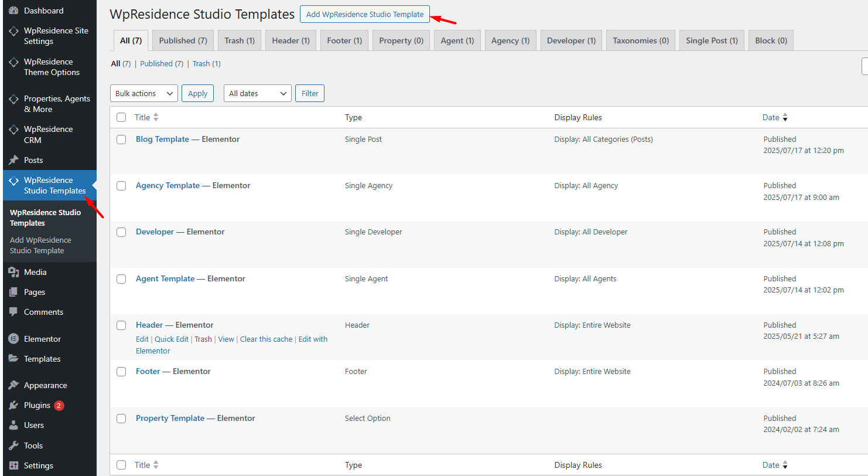Viewport: 868px width, 476px height.
Task: Click Trash link under Header row
Action: click(x=203, y=339)
